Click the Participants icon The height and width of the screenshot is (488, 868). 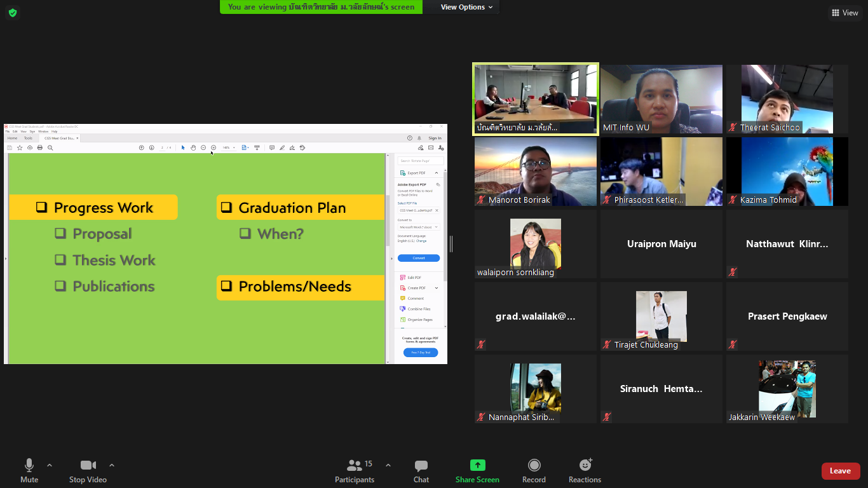[x=355, y=466]
